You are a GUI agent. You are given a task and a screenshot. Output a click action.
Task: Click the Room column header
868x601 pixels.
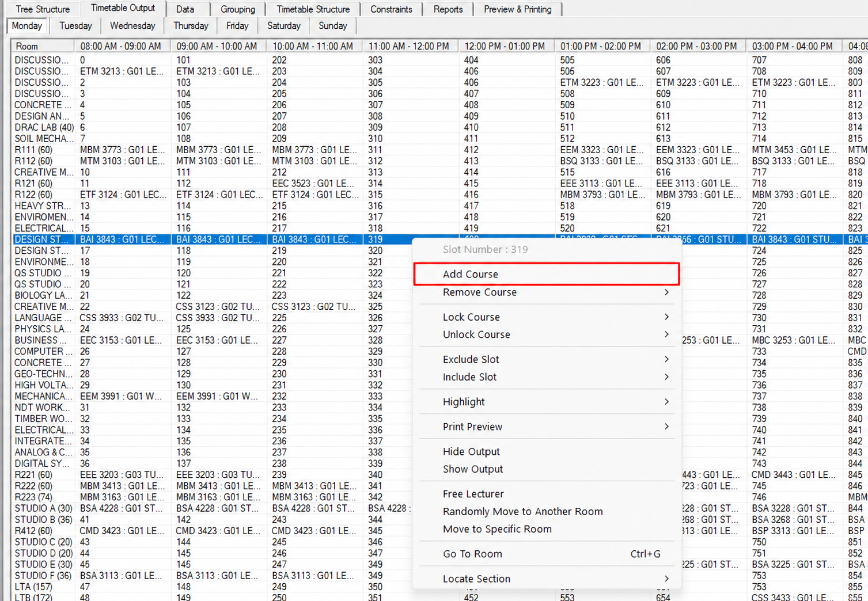43,46
